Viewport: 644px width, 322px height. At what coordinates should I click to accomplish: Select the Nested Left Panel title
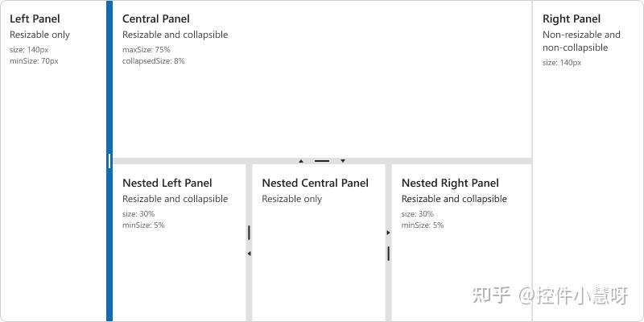point(167,183)
